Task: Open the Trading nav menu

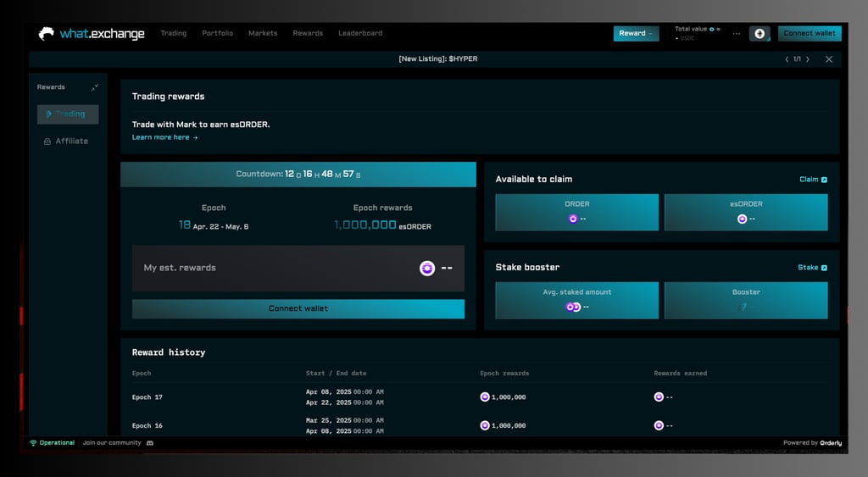Action: [x=173, y=33]
